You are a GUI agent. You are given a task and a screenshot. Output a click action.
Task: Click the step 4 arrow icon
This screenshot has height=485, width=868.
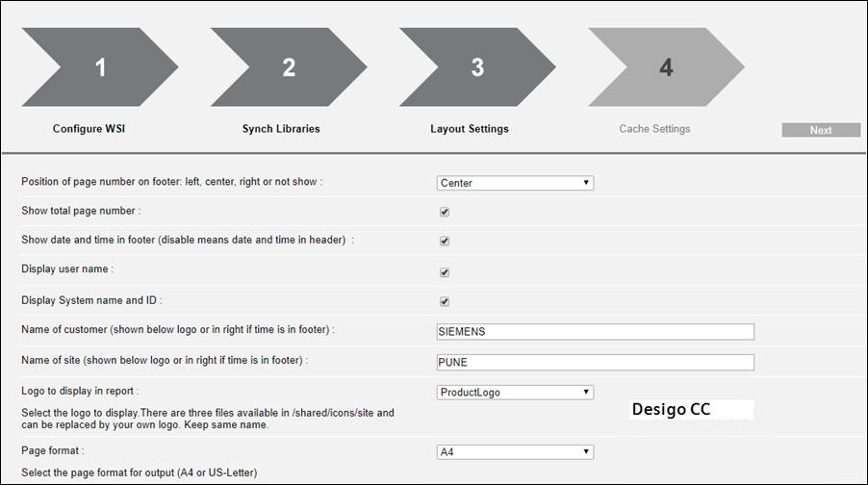(664, 66)
